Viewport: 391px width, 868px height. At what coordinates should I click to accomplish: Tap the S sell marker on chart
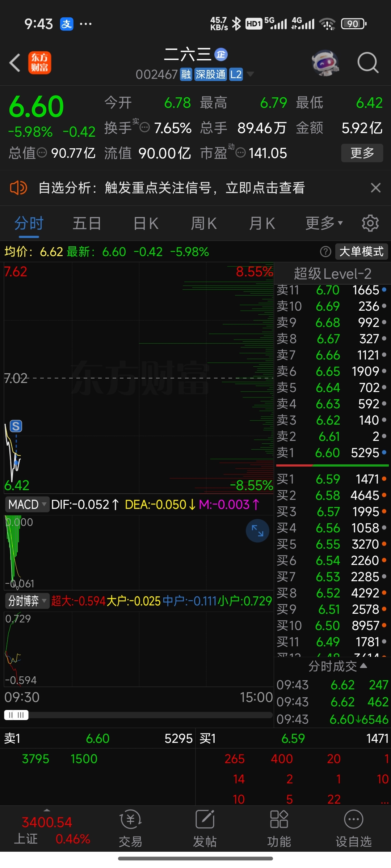click(16, 426)
